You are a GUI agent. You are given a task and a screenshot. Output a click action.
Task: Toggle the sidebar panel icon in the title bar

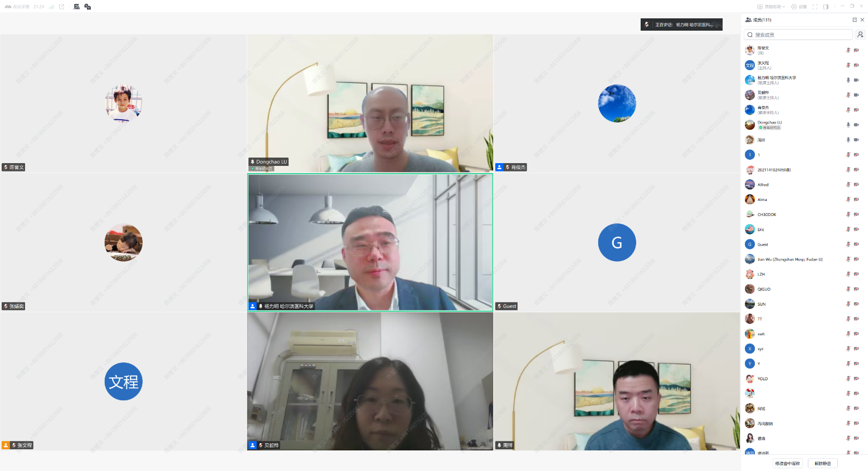coord(826,7)
